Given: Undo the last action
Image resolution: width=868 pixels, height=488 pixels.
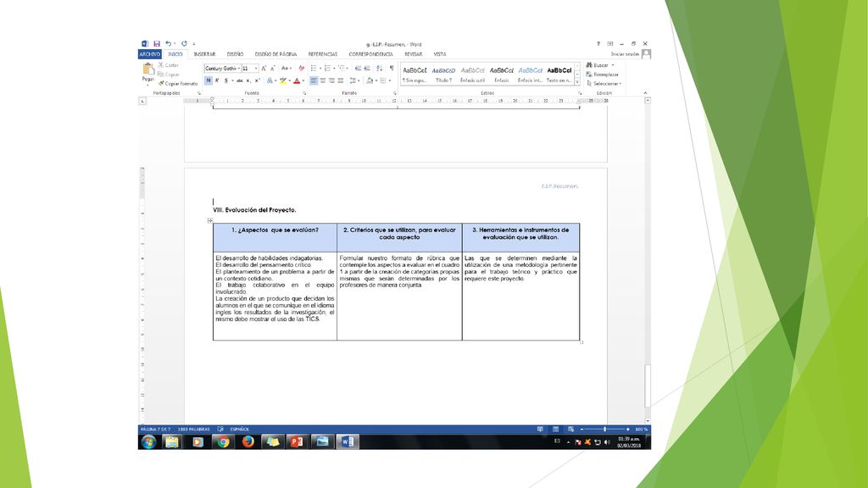Looking at the screenshot, I should pyautogui.click(x=168, y=44).
